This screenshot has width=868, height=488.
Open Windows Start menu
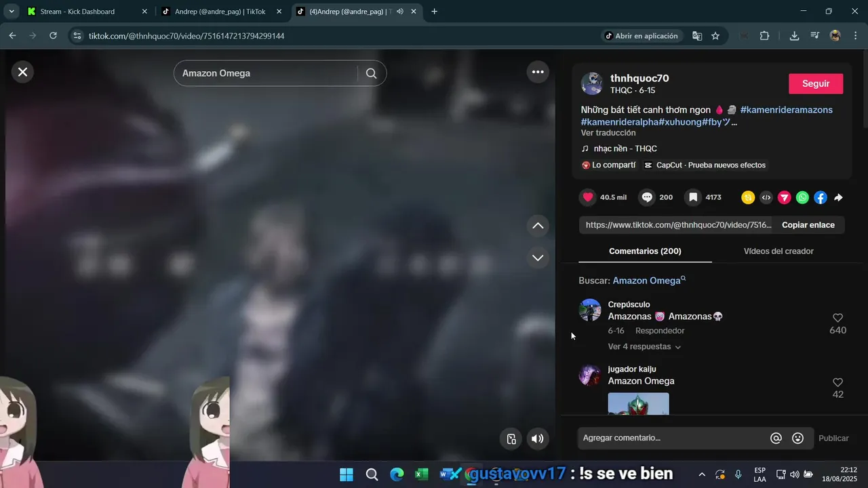(347, 474)
